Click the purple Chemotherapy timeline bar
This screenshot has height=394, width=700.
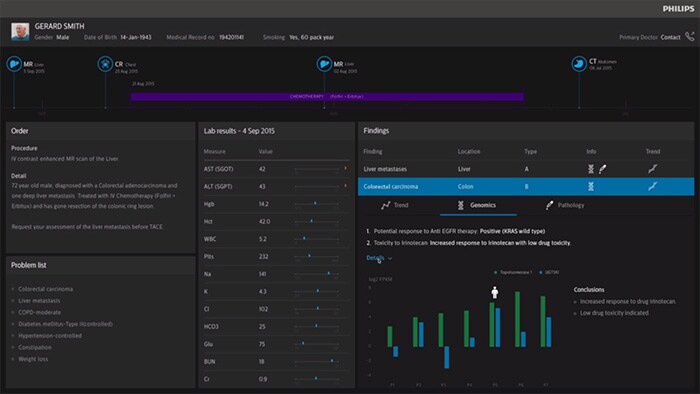coord(327,96)
